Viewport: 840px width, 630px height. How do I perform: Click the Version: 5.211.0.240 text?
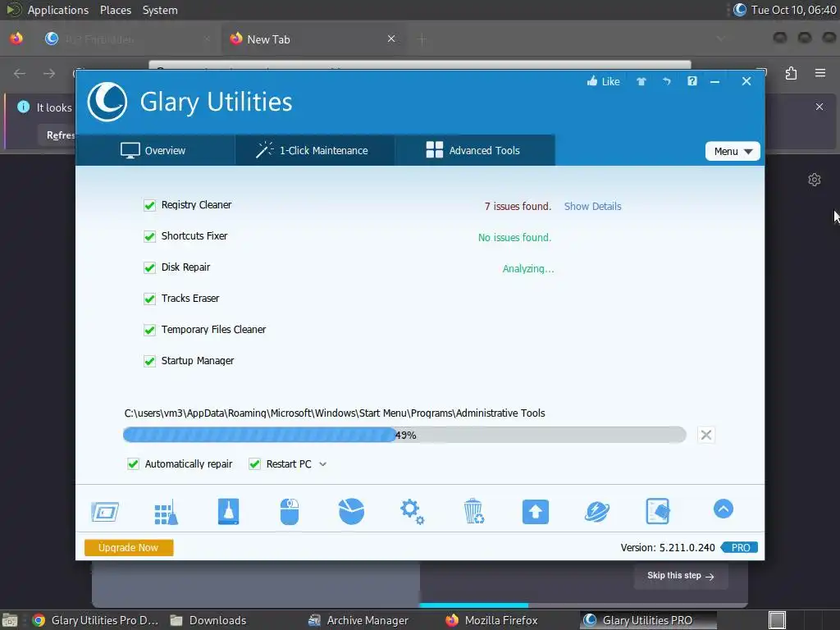[x=668, y=547]
